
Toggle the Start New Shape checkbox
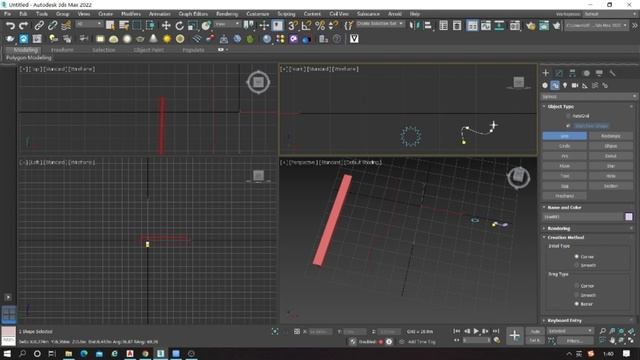pyautogui.click(x=568, y=126)
